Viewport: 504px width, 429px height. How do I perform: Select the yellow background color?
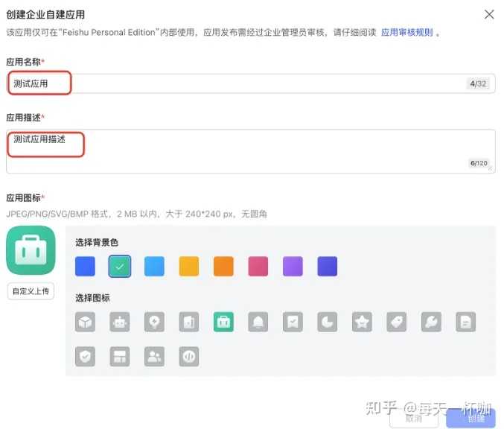point(189,267)
